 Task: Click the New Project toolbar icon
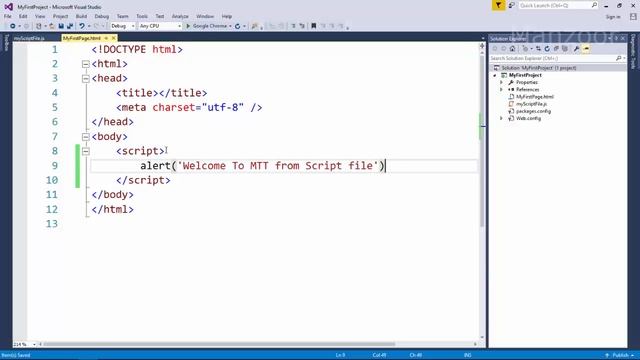coord(39,26)
